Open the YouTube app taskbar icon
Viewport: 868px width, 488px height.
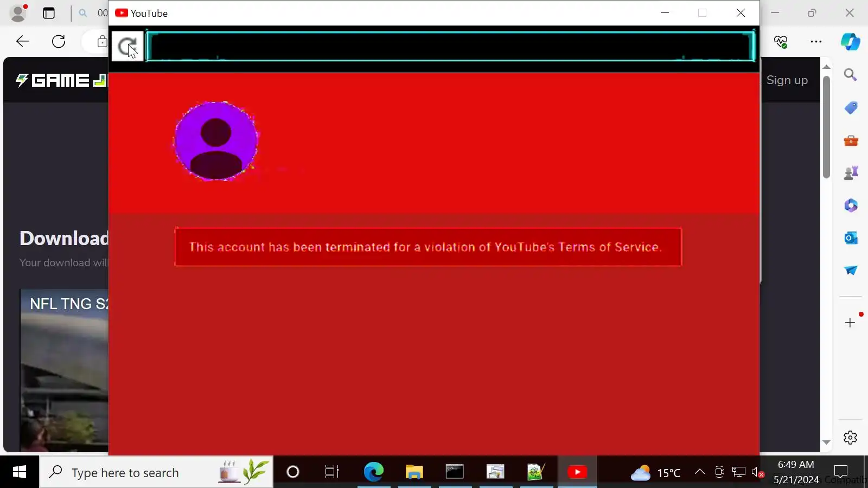(577, 472)
